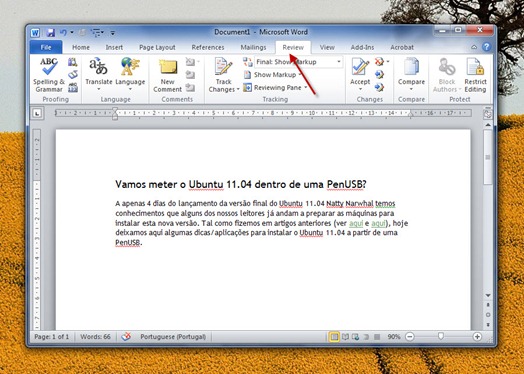Click the Language globe icon
The image size is (524, 374).
coord(130,66)
